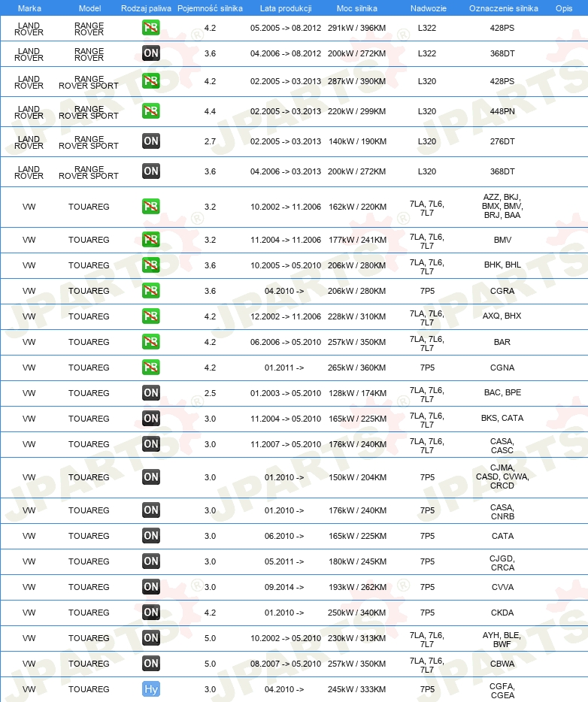Image resolution: width=588 pixels, height=702 pixels.
Task: Click engine code 276DT
Action: coord(502,141)
